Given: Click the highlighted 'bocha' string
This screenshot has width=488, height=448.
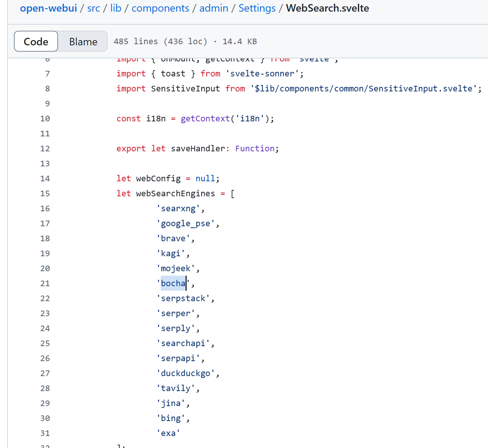Looking at the screenshot, I should pyautogui.click(x=173, y=284).
